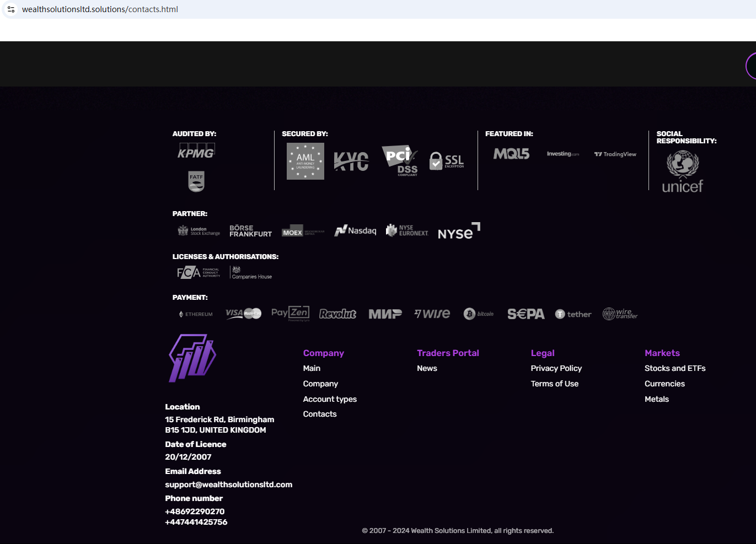Click the Nasdaq partner logo
This screenshot has width=756, height=544.
355,230
